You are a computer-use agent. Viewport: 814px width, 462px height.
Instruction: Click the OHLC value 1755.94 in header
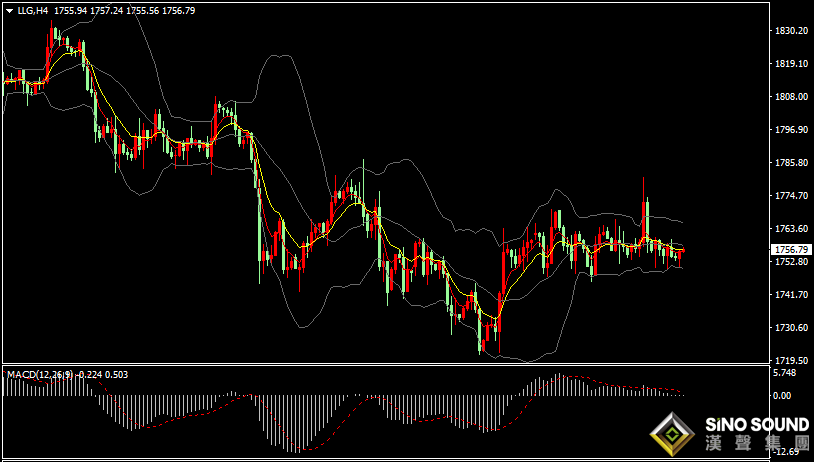pos(71,10)
